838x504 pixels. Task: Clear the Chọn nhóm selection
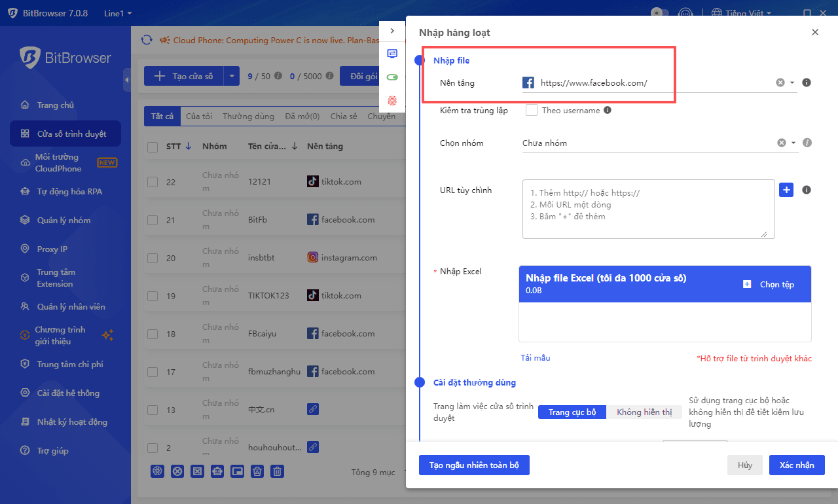782,143
